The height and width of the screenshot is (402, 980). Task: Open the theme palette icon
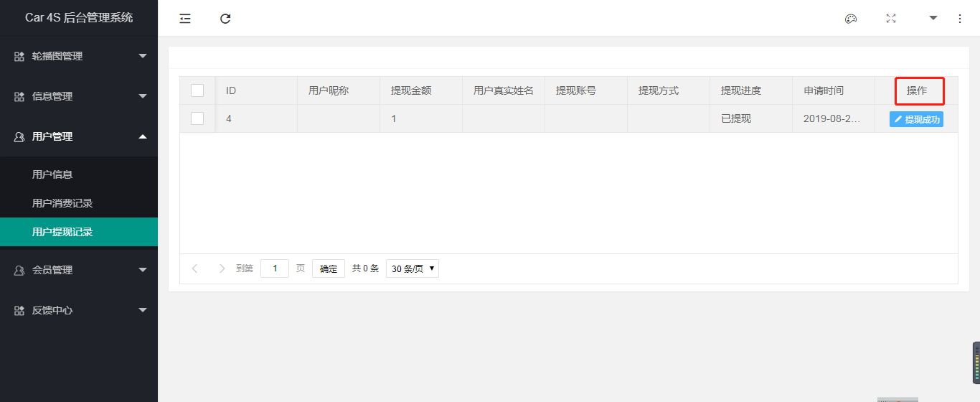pyautogui.click(x=851, y=19)
